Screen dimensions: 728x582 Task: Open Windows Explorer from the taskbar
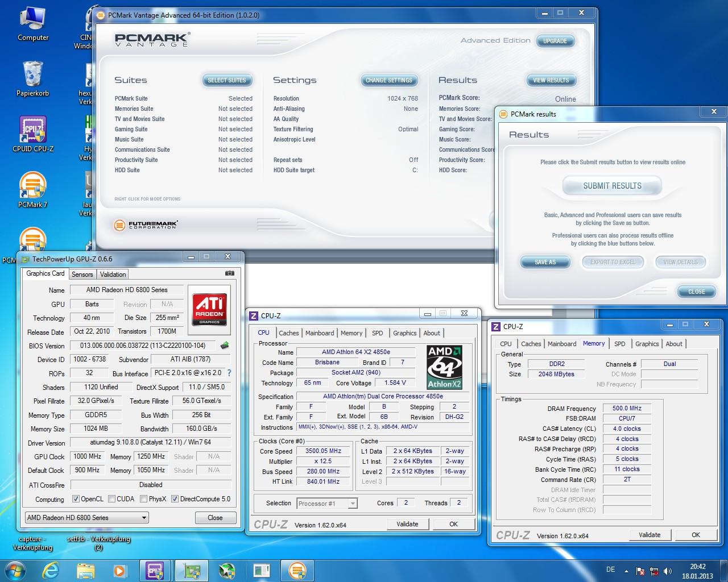(x=85, y=570)
